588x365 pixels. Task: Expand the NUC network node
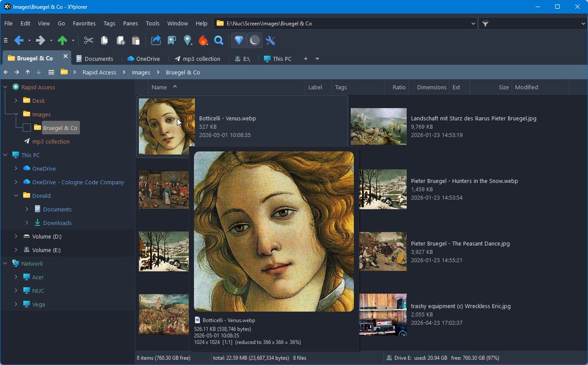click(x=16, y=290)
